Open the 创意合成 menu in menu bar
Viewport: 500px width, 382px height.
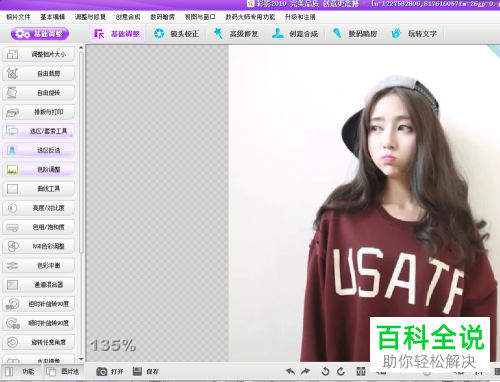128,17
